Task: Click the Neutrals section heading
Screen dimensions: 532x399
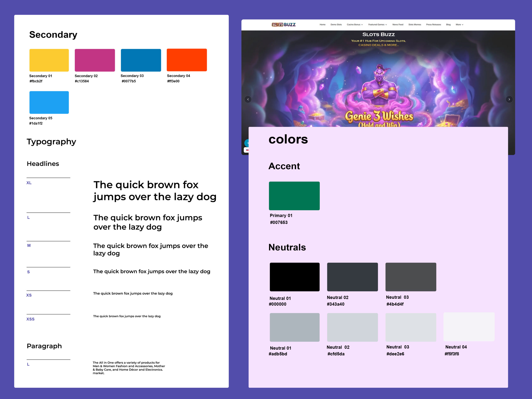Action: pyautogui.click(x=287, y=247)
